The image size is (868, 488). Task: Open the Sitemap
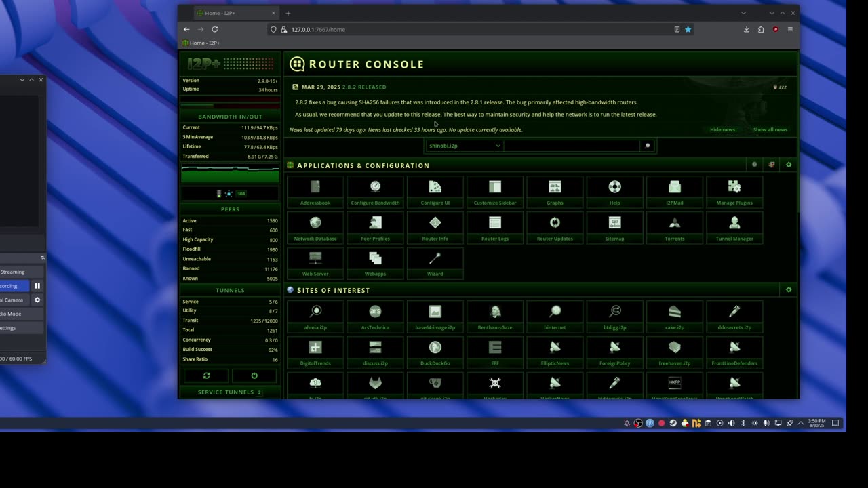coord(614,228)
